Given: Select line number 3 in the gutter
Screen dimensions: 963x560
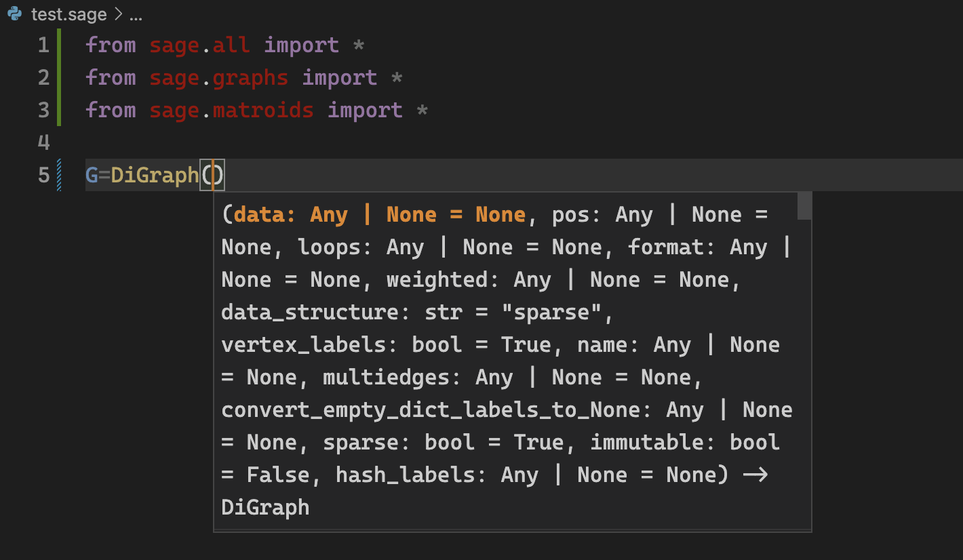Looking at the screenshot, I should pos(43,111).
